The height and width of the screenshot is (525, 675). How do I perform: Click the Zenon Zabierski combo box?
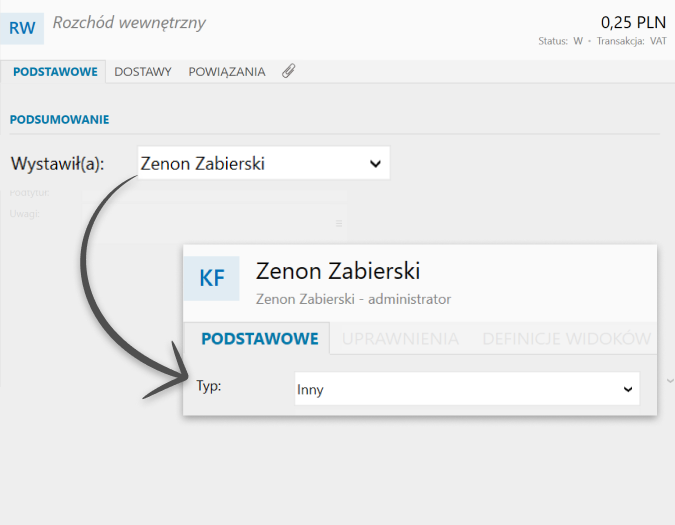[263, 163]
